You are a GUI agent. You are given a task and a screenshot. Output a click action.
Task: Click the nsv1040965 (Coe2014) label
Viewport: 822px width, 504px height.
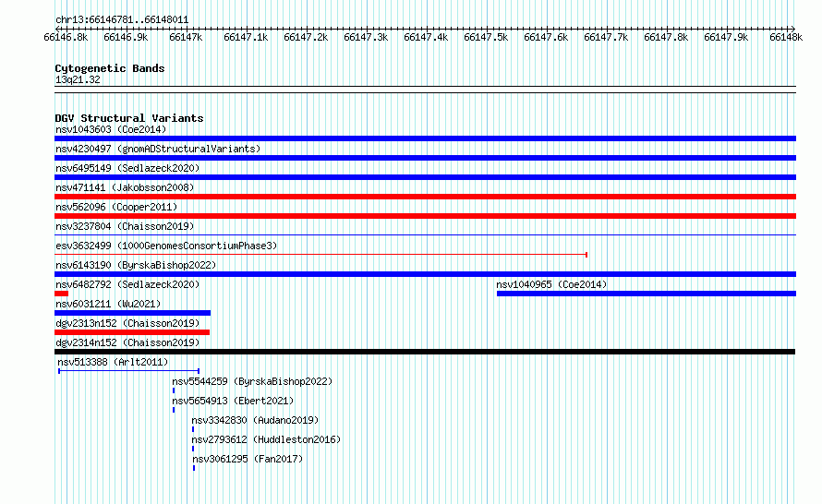pos(551,284)
